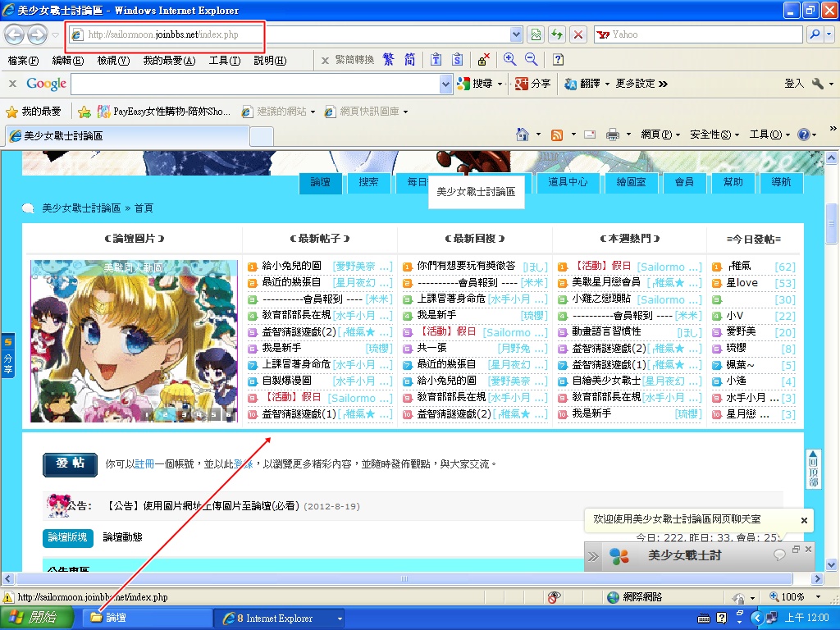Click the blue Help circle icon
This screenshot has width=840, height=630.
click(804, 135)
